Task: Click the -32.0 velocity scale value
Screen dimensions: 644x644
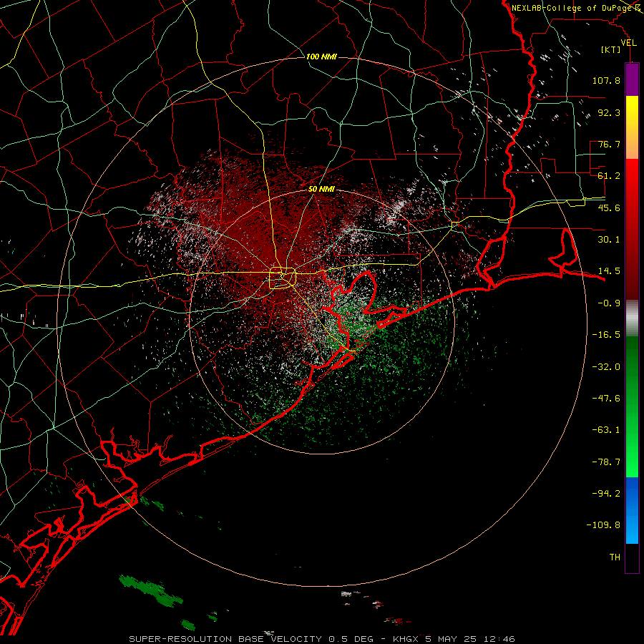Action: click(606, 367)
